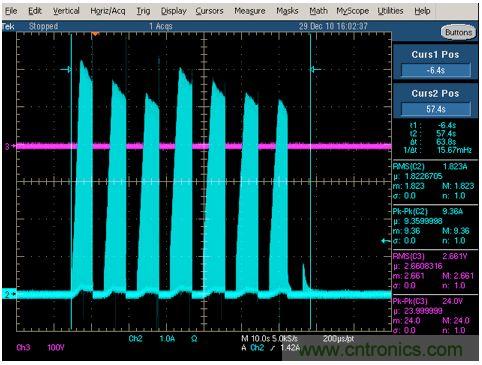The width and height of the screenshot is (482, 365).
Task: Open the Vertical menu
Action: pyautogui.click(x=66, y=11)
